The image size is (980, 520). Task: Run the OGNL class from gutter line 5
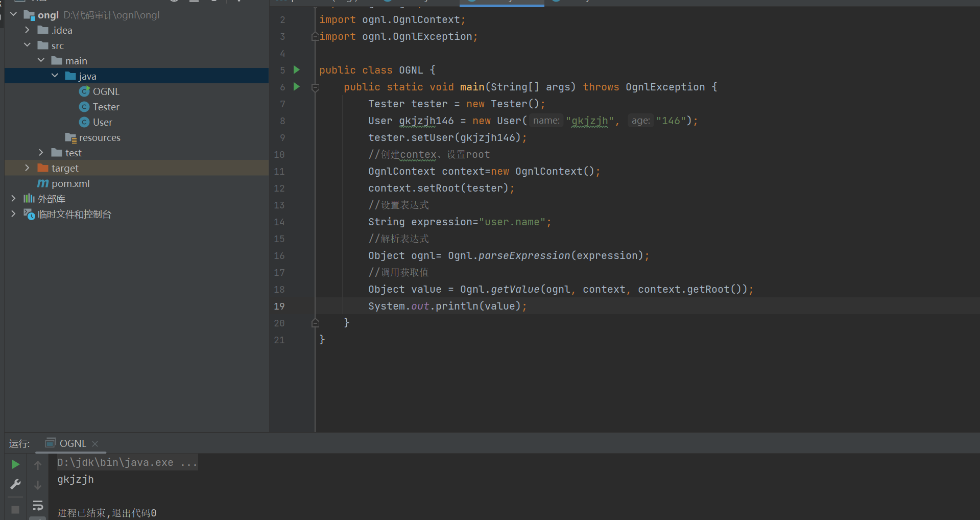tap(297, 70)
